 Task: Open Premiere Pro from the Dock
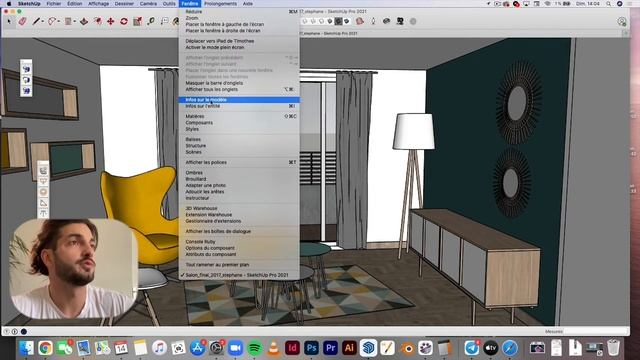click(330, 348)
